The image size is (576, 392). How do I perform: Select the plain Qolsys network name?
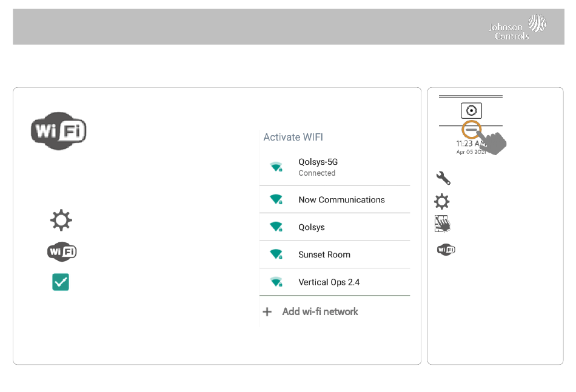[x=312, y=227]
